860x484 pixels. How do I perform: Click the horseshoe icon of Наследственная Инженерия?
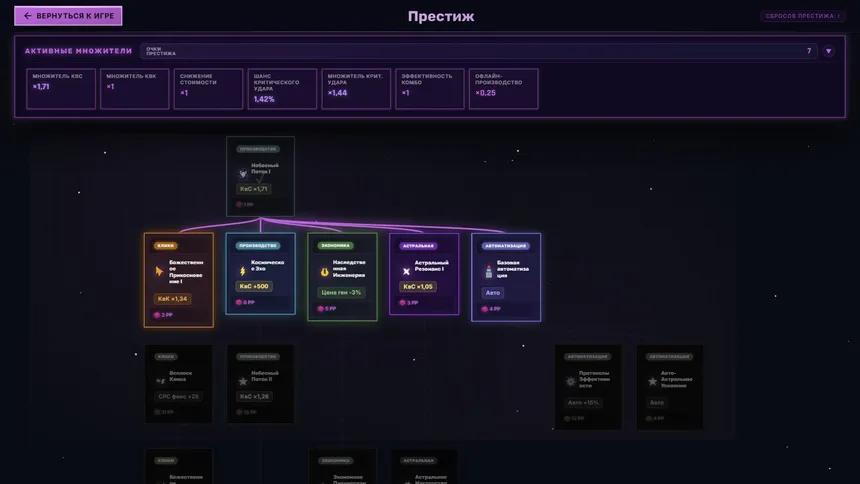324,271
